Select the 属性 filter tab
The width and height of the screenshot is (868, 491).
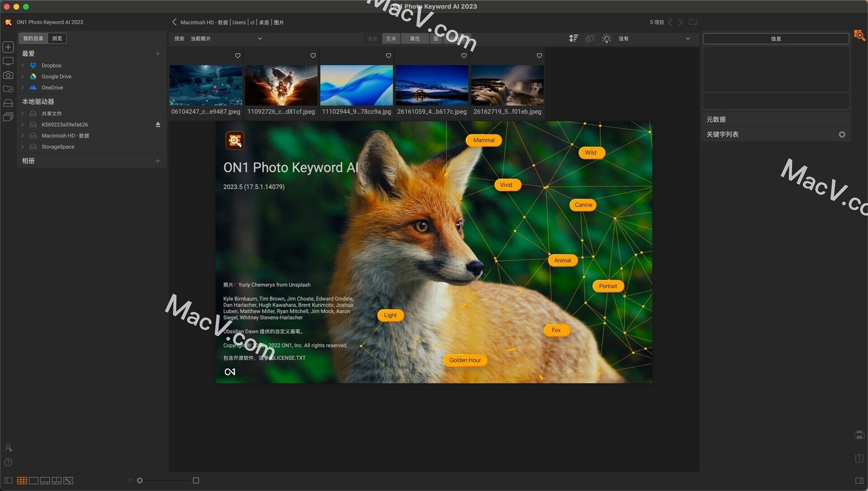point(415,38)
